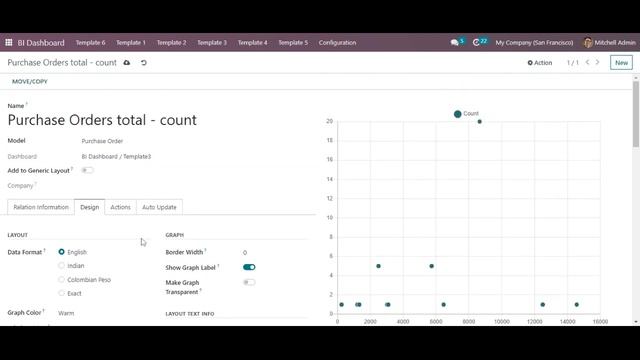Switch to Actions tab

point(120,207)
